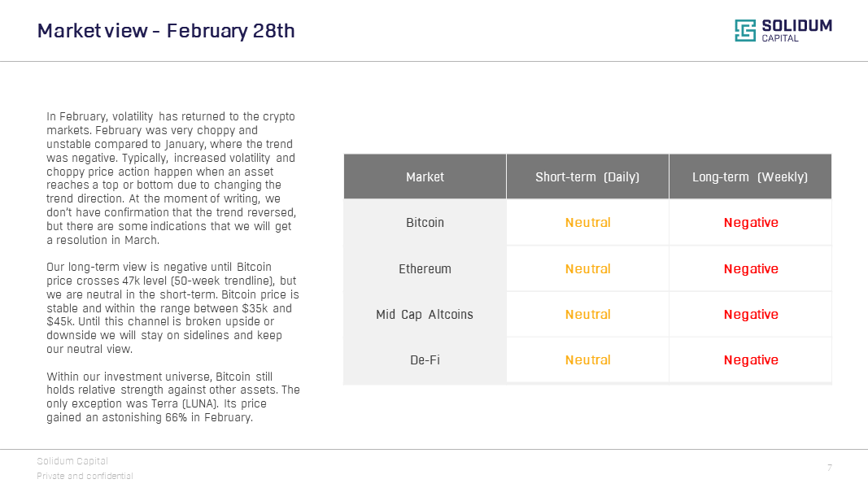Select De-Fi's long-term Negative value

pos(750,359)
